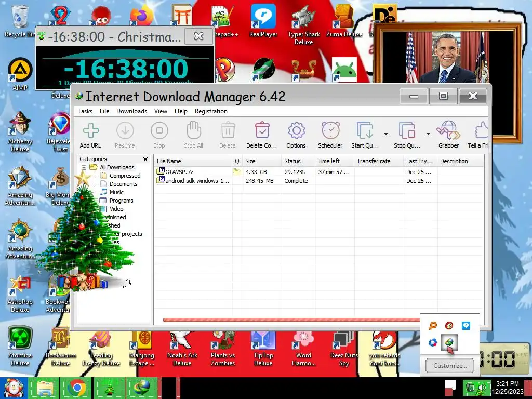The image size is (532, 399).
Task: Click the blue chat bubble tray icon
Action: pyautogui.click(x=466, y=326)
